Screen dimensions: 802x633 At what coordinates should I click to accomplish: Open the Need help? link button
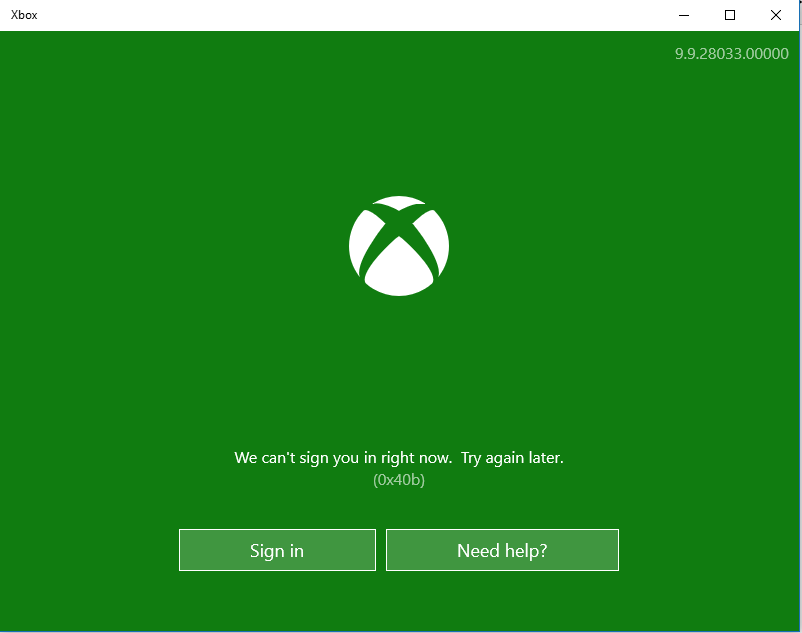tap(502, 550)
